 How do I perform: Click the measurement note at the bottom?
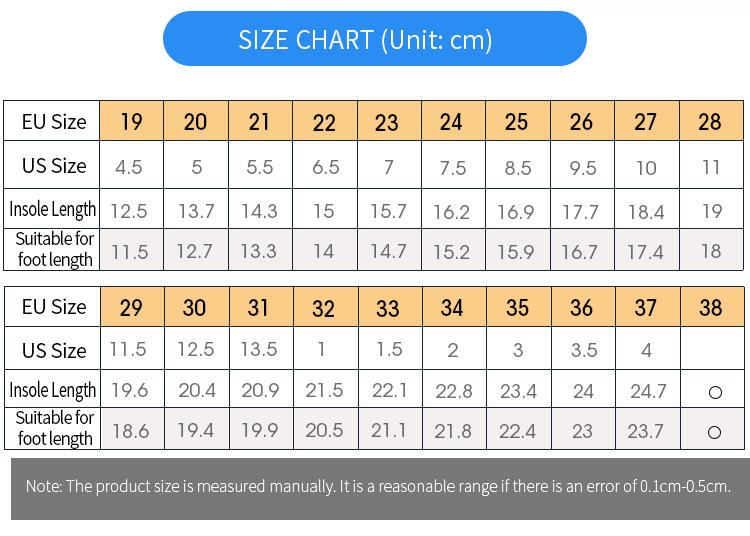coord(378,487)
